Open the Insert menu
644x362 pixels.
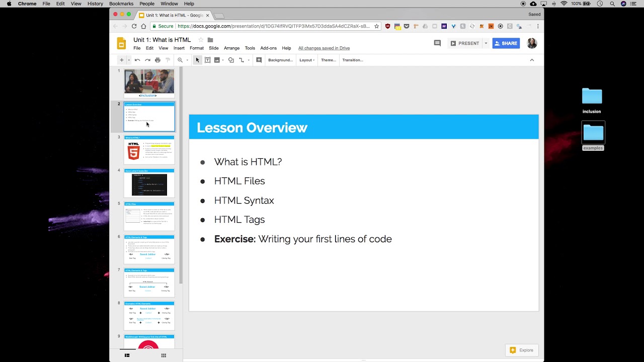point(179,48)
